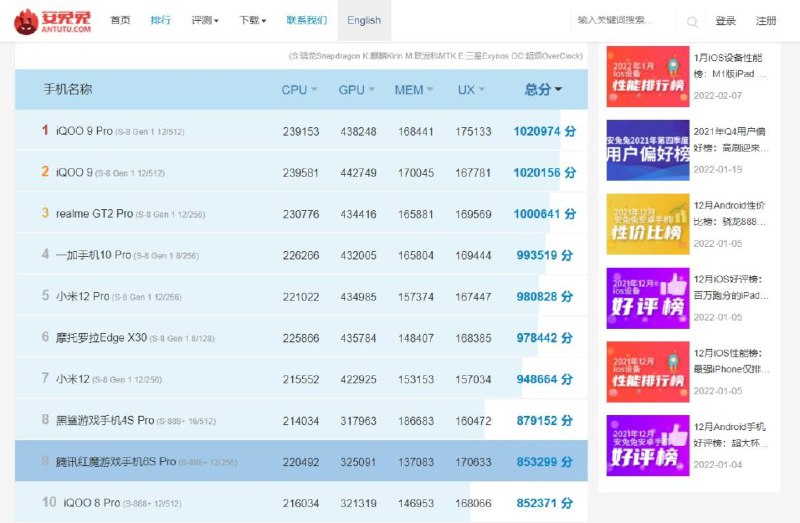Select the 小米12 entry ranked seventh
Image resolution: width=800 pixels, height=523 pixels.
click(x=109, y=379)
